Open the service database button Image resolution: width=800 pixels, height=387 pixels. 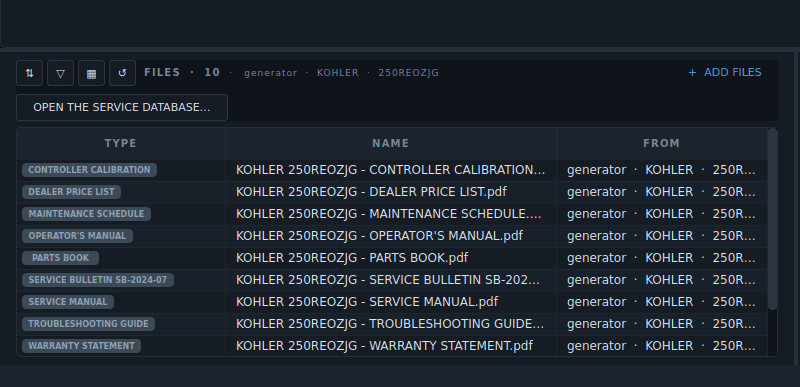(x=122, y=107)
